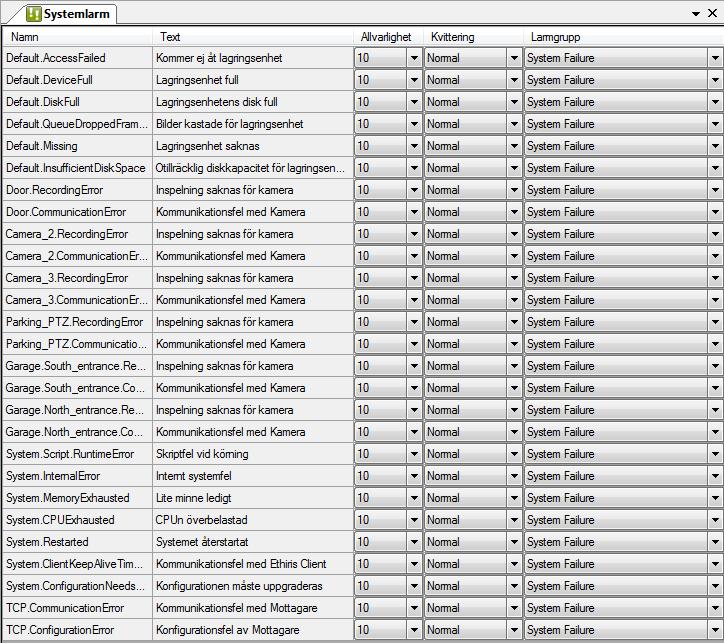This screenshot has height=643, width=724.
Task: Click text 'CPUn överbelastad'
Action: point(201,520)
